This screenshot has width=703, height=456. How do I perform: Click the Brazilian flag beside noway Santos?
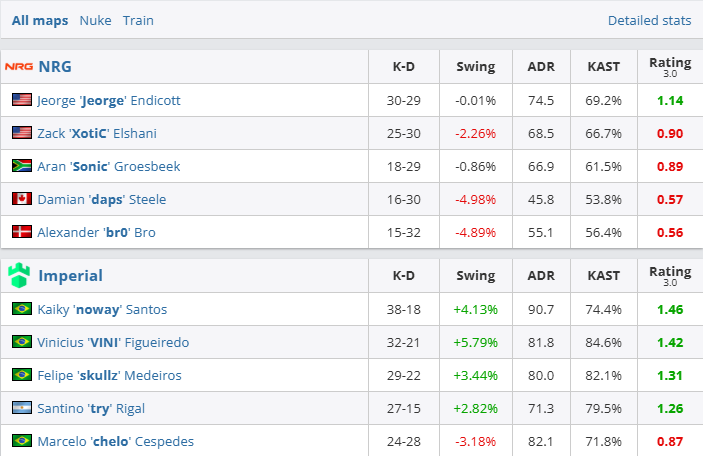click(x=22, y=309)
